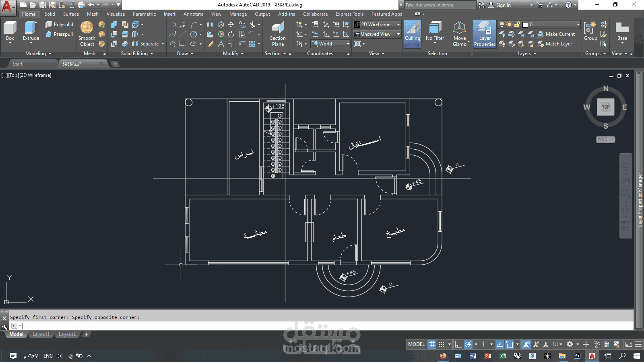Click the Smooth Object mesh tool
Image resolution: width=644 pixels, height=362 pixels.
tap(87, 34)
